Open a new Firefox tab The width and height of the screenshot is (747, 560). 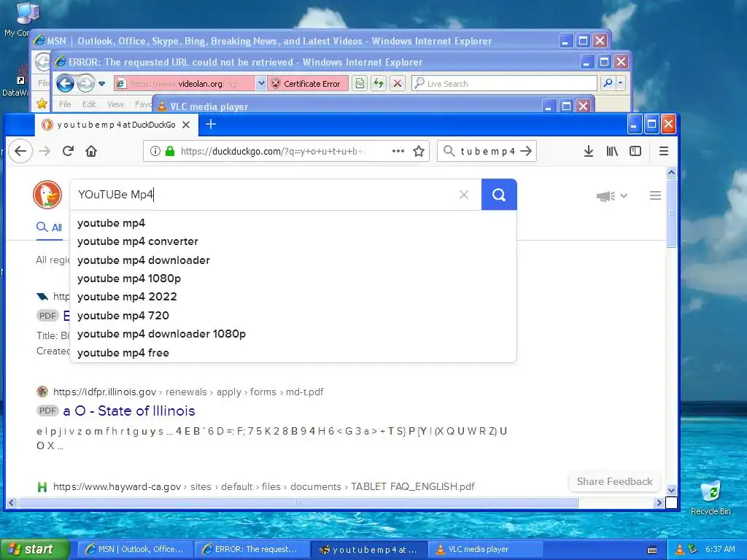point(211,124)
